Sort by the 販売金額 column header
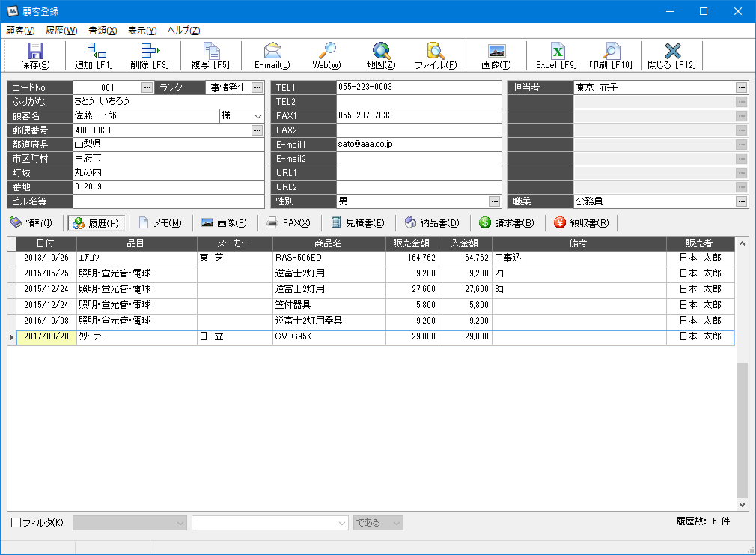 pyautogui.click(x=412, y=243)
